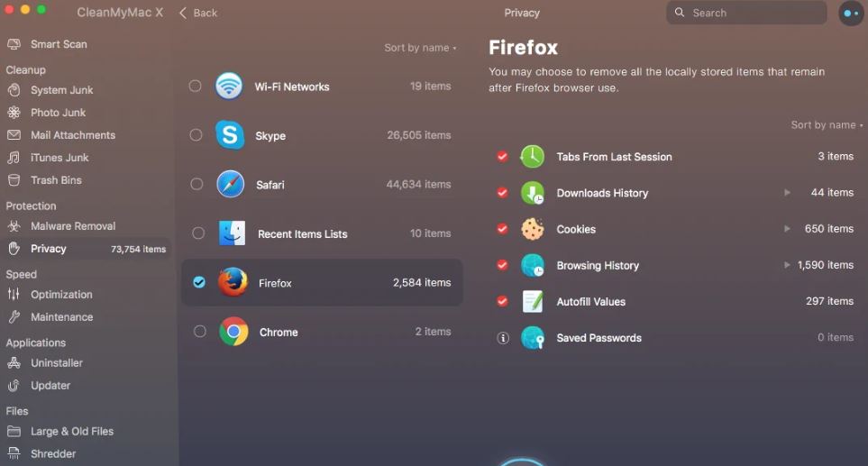The height and width of the screenshot is (466, 868).
Task: Click the Large & Old Files folder icon
Action: coord(14,431)
